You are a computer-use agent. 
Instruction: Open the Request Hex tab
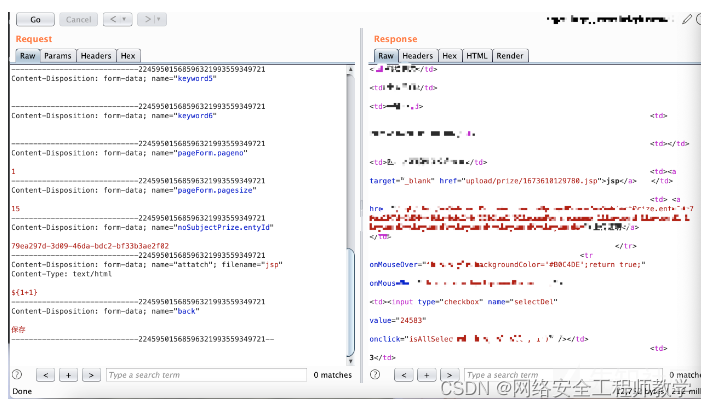click(128, 56)
